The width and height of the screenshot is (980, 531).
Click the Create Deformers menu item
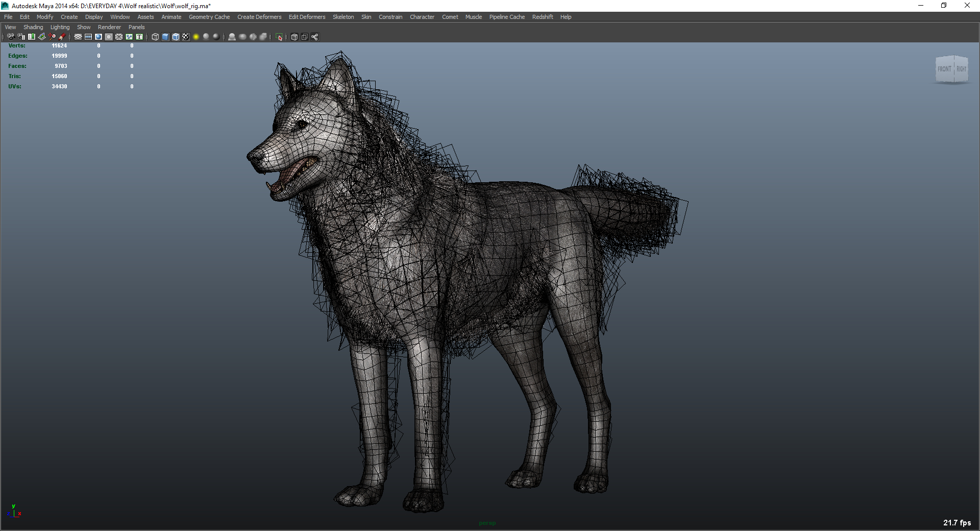259,16
